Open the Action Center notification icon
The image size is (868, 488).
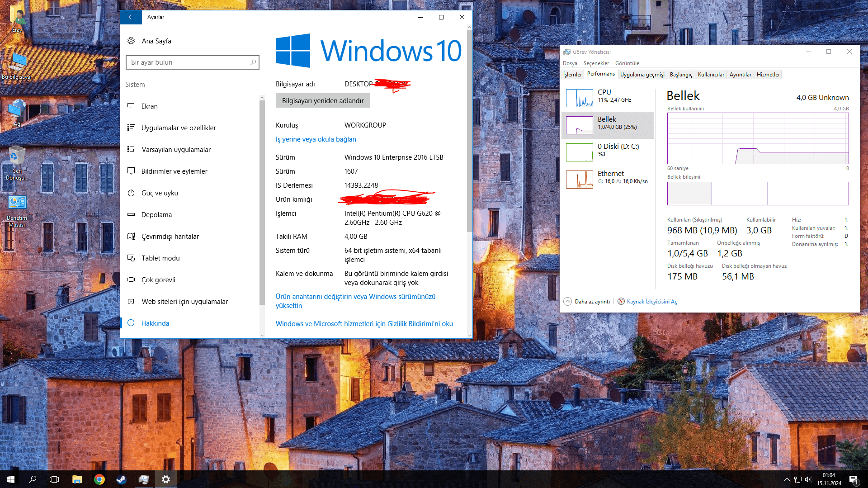pyautogui.click(x=854, y=479)
